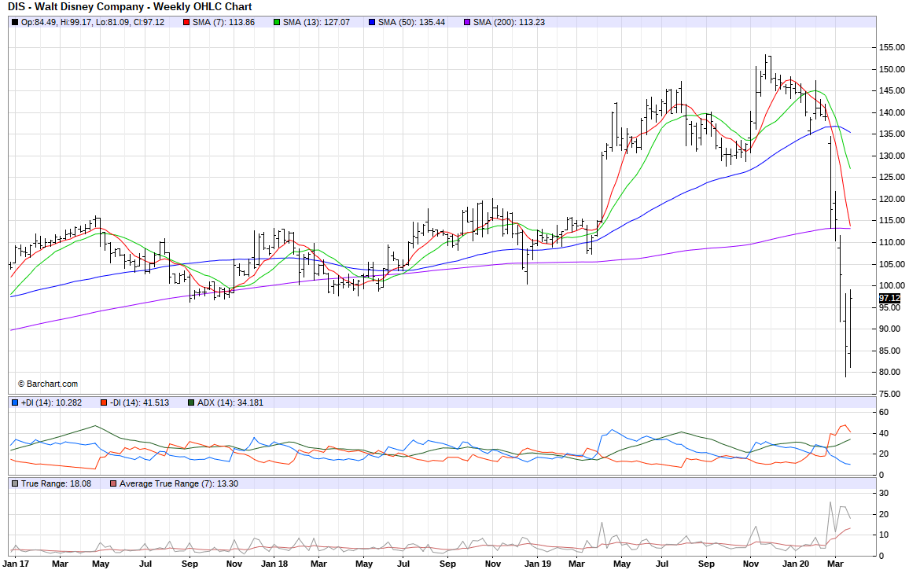Click the 'True Range: 18.08' label
Viewport: 909px width, 588px height.
point(57,483)
